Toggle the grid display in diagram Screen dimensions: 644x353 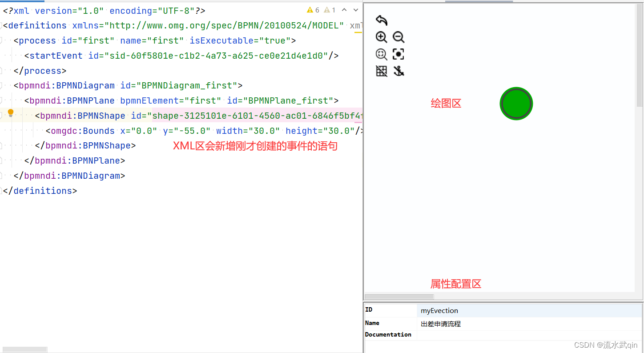coord(382,71)
